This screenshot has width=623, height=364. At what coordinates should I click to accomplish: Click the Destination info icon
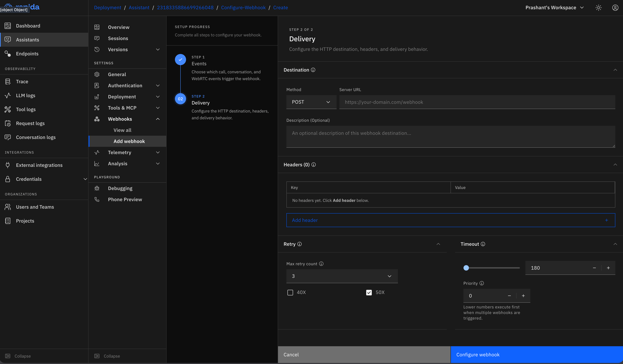pyautogui.click(x=313, y=70)
